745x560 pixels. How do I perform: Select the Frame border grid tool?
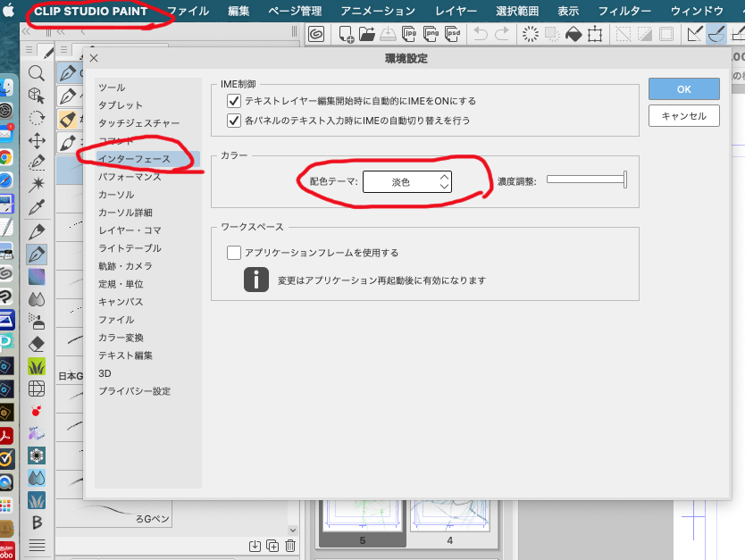(x=37, y=389)
